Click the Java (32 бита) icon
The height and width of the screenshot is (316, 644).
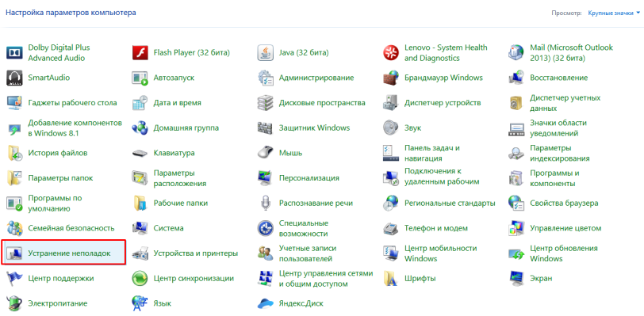266,52
